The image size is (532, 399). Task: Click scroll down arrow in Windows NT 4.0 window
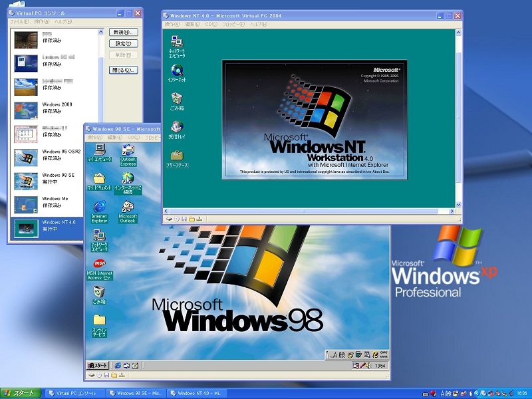point(458,205)
